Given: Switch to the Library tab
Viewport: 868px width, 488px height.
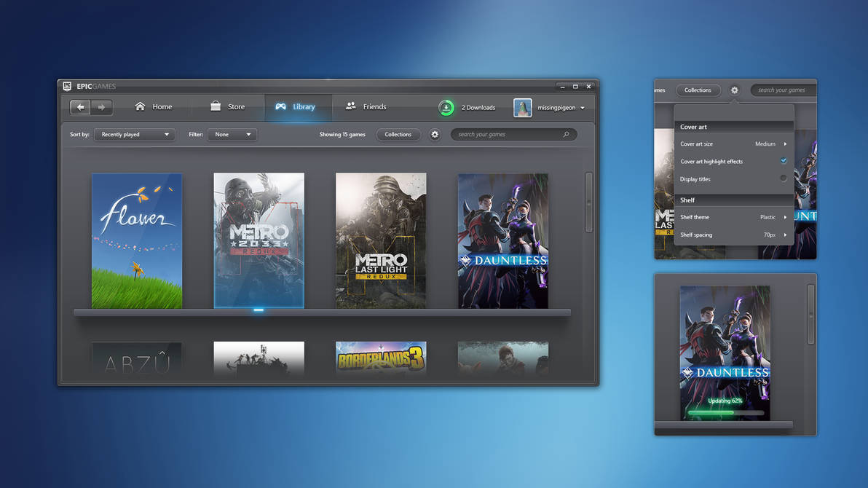Looking at the screenshot, I should click(x=298, y=106).
